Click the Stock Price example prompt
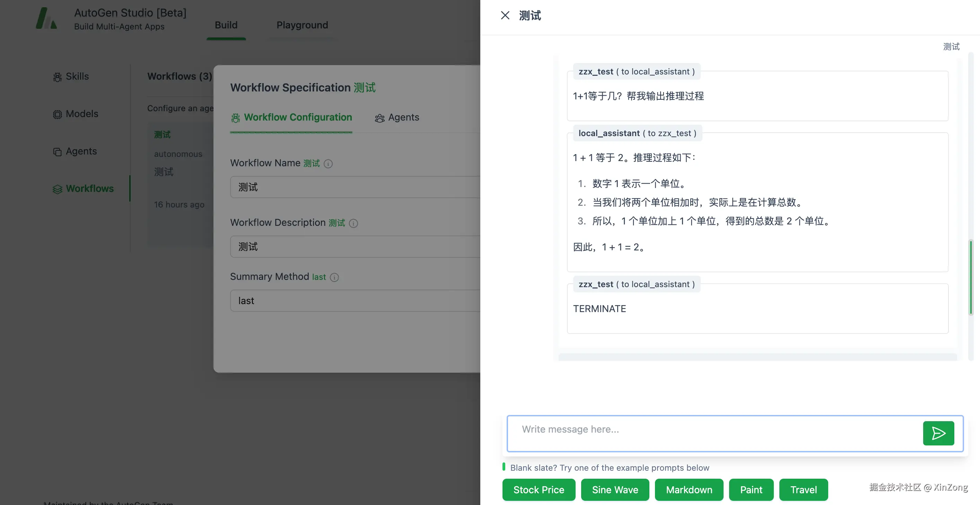Viewport: 980px width, 505px height. (538, 490)
